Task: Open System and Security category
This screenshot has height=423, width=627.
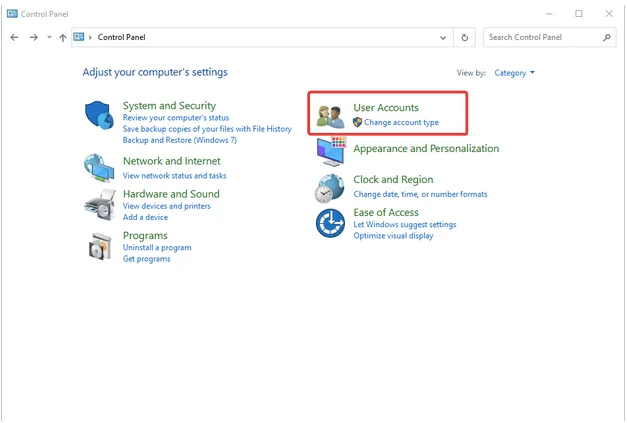Action: click(169, 106)
